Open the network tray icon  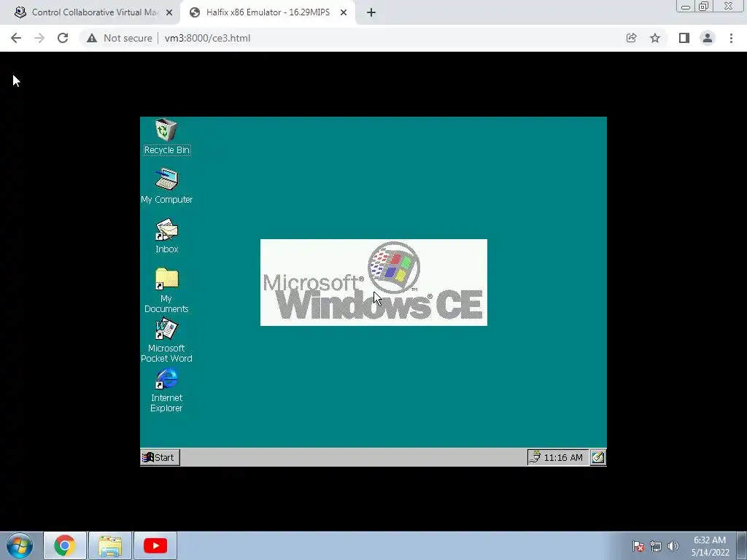click(x=656, y=546)
